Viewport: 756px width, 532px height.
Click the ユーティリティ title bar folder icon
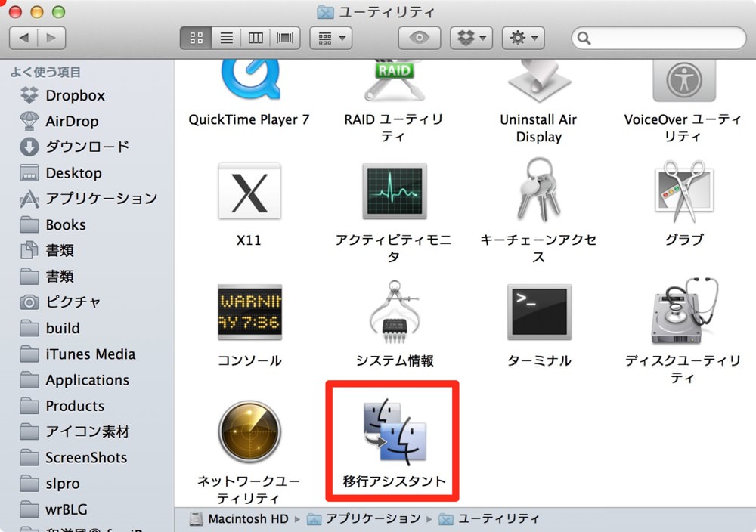(x=325, y=12)
